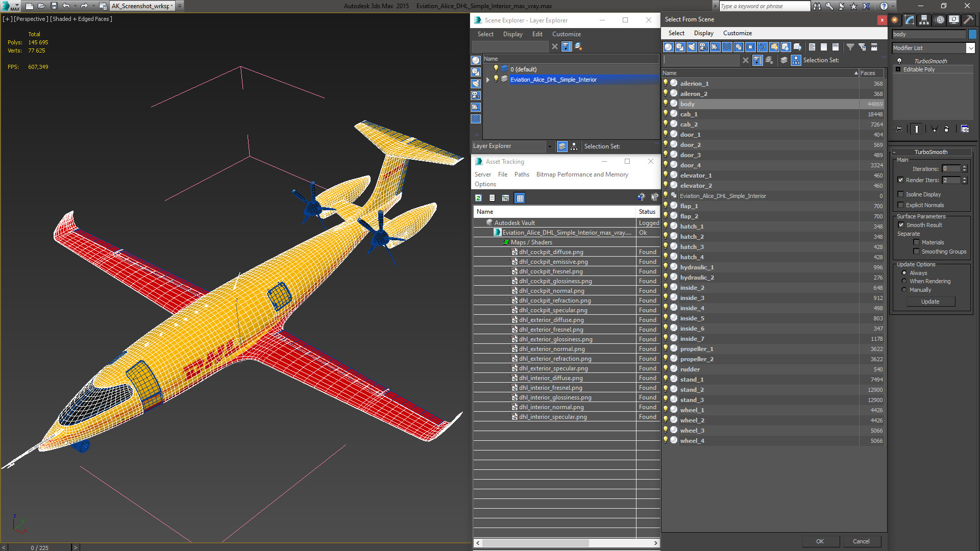Screen dimensions: 980x551
Task: Click Make Unique icon below modifier stack
Action: [934, 129]
